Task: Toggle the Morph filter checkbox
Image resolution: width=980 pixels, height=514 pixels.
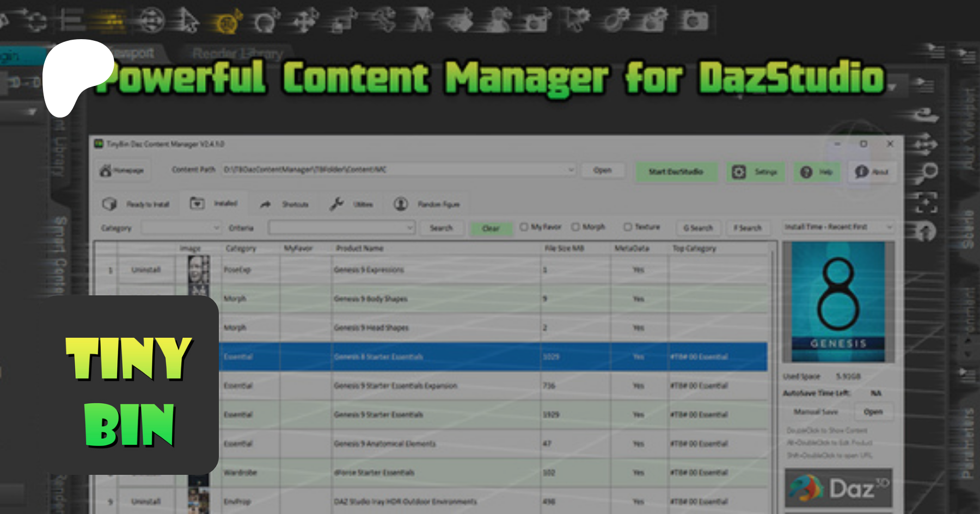Action: point(575,227)
